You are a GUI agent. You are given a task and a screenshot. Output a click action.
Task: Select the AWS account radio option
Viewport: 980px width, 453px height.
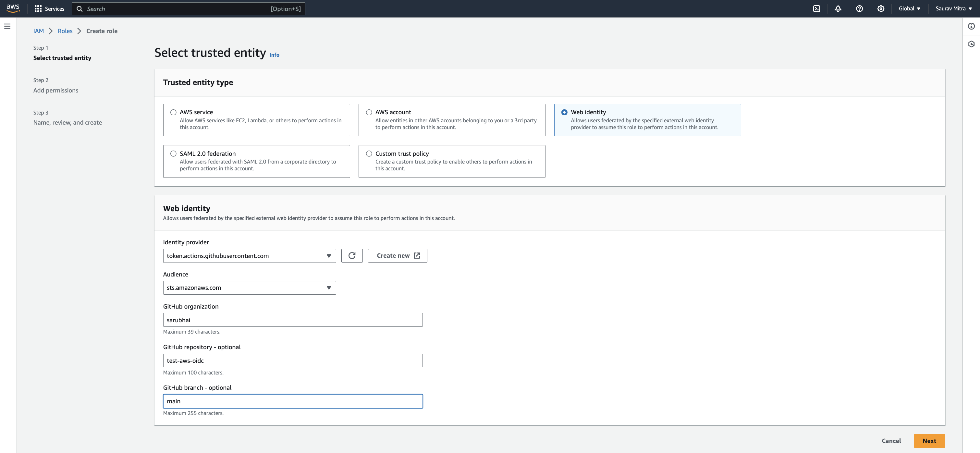(369, 112)
